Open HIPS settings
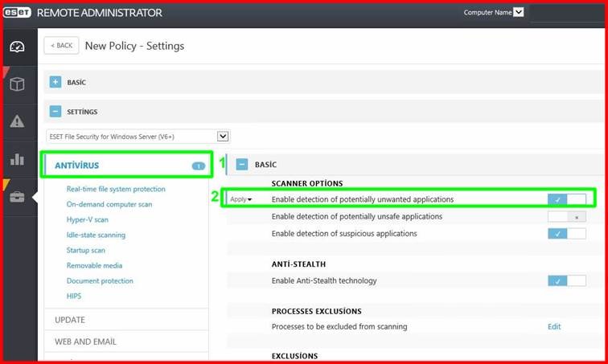 (x=74, y=296)
